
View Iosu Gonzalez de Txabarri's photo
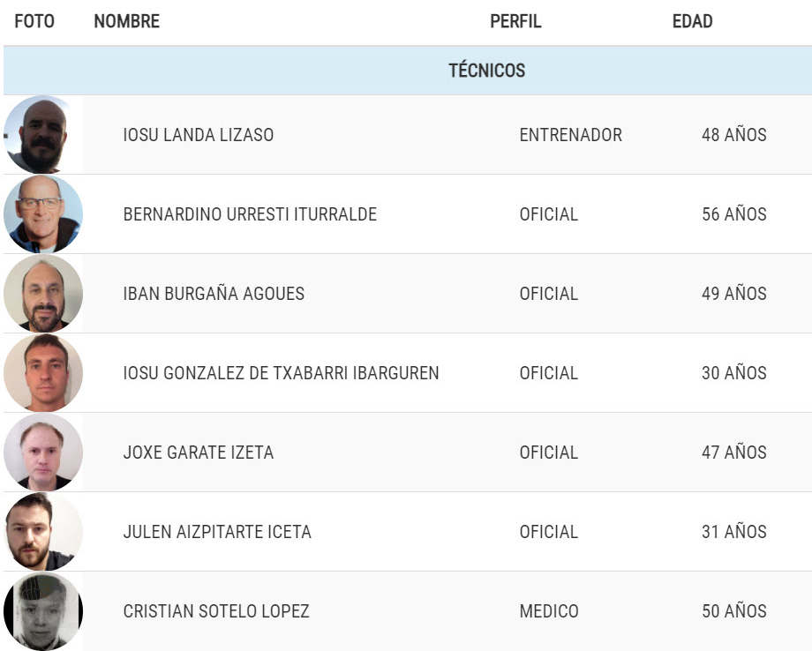(43, 372)
